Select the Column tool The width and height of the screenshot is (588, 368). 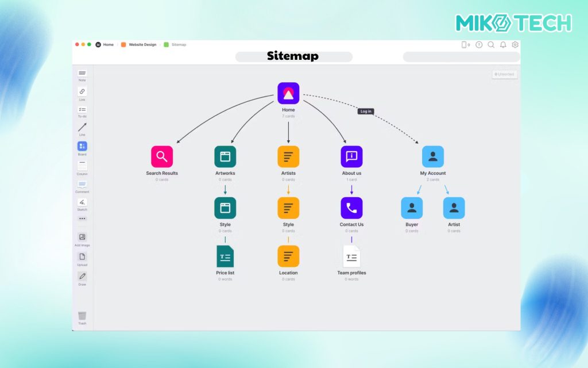(x=82, y=166)
